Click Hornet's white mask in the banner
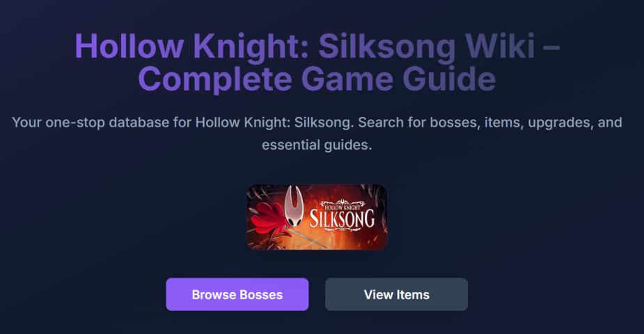Viewport: 644px width, 334px height. click(294, 206)
